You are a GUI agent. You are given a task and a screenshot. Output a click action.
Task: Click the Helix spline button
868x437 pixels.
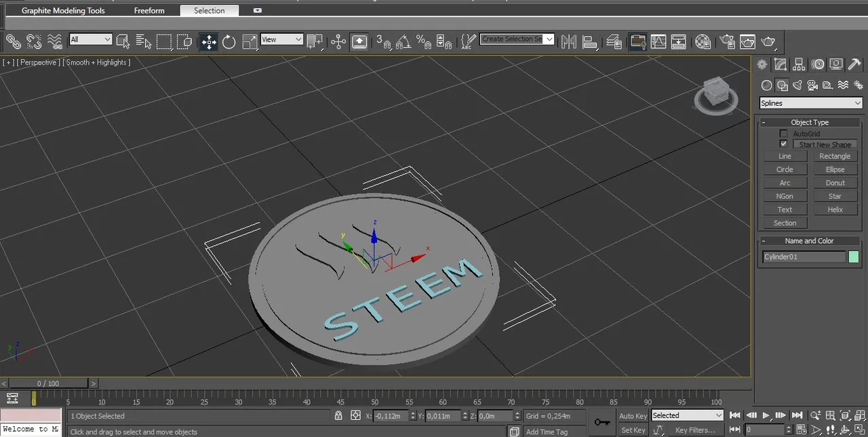pyautogui.click(x=835, y=210)
